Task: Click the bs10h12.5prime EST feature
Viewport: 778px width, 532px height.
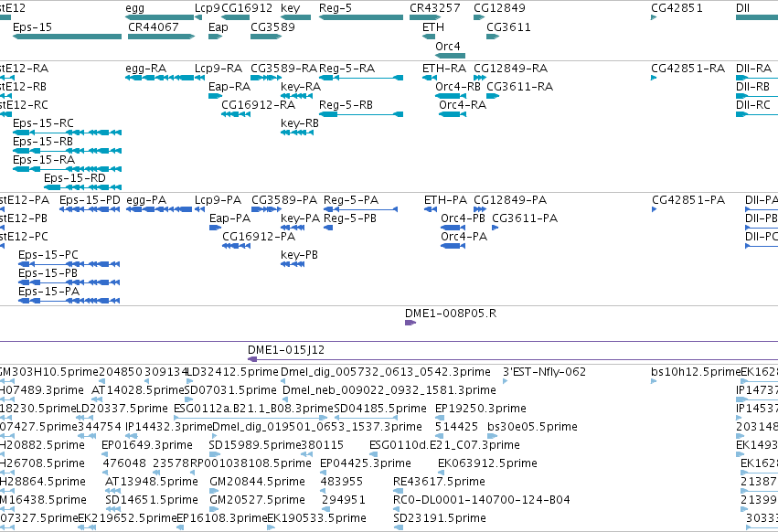Action: [x=654, y=381]
